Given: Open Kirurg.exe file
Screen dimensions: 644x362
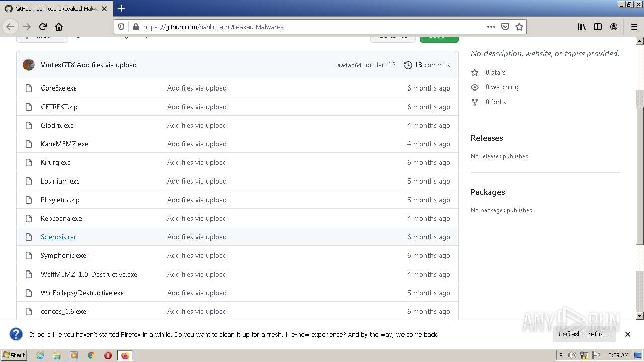Looking at the screenshot, I should (x=56, y=162).
